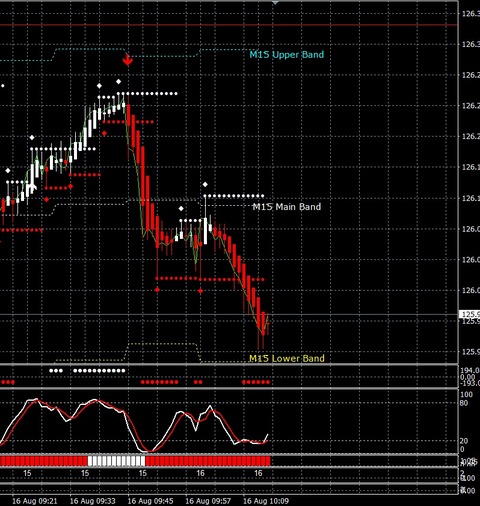Select the M15 Main Band label
The width and height of the screenshot is (480, 506).
[x=287, y=207]
